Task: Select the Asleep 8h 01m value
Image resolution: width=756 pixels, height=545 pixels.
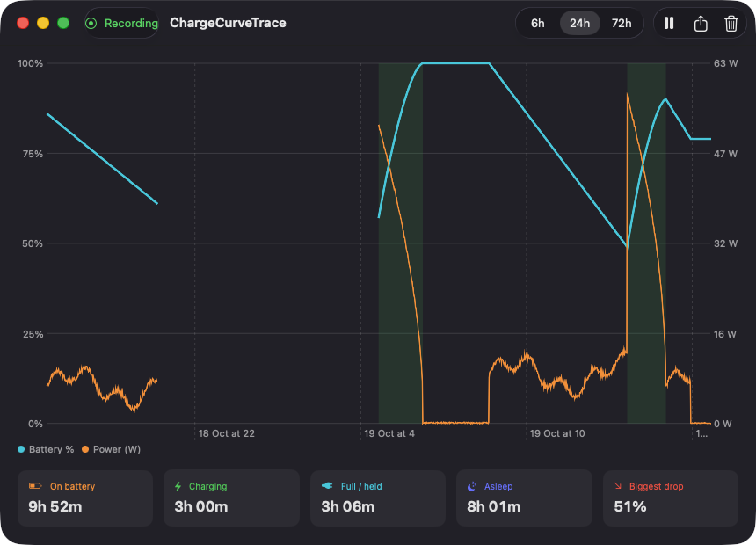Action: 494,507
